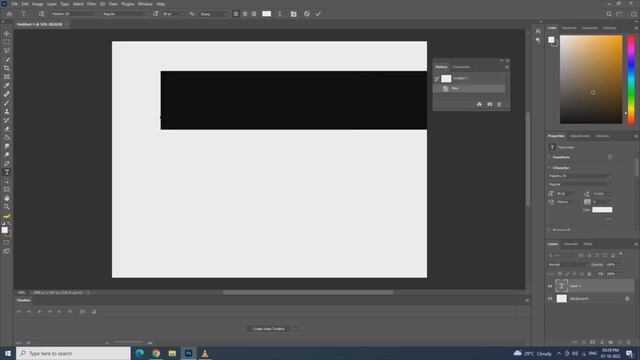Open the Filter menu
Image resolution: width=640 pixels, height=360 pixels.
point(91,4)
